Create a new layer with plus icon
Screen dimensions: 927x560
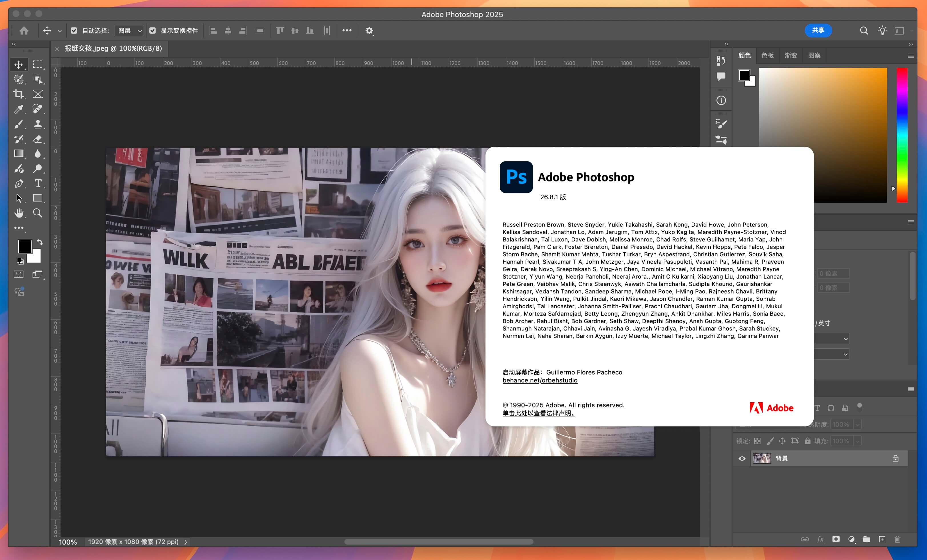882,539
